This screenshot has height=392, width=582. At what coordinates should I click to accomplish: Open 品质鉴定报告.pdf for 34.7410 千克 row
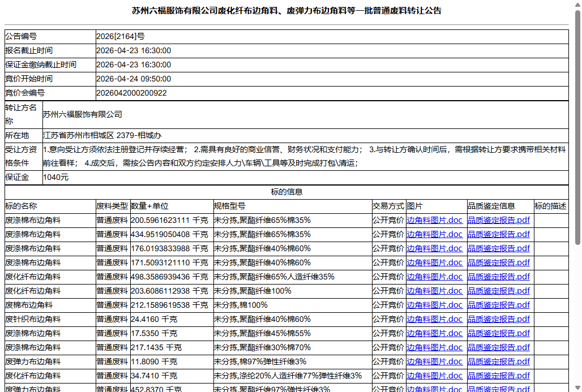(x=498, y=375)
